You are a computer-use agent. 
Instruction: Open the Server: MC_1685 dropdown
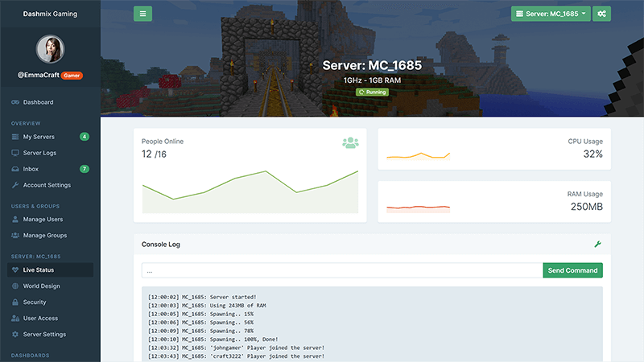click(x=551, y=14)
